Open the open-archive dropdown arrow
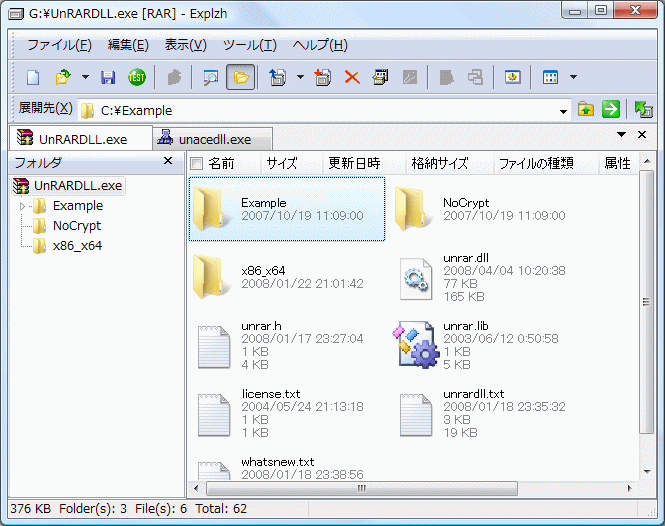665x526 pixels. pos(85,77)
